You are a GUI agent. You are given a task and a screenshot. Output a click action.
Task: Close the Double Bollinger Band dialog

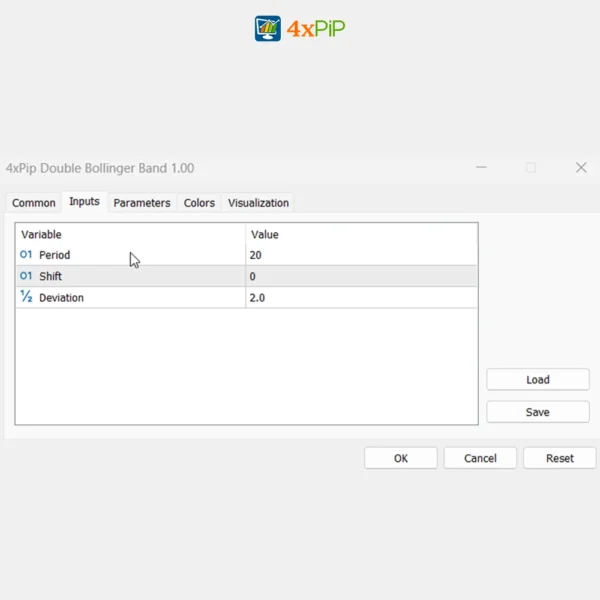coord(581,168)
